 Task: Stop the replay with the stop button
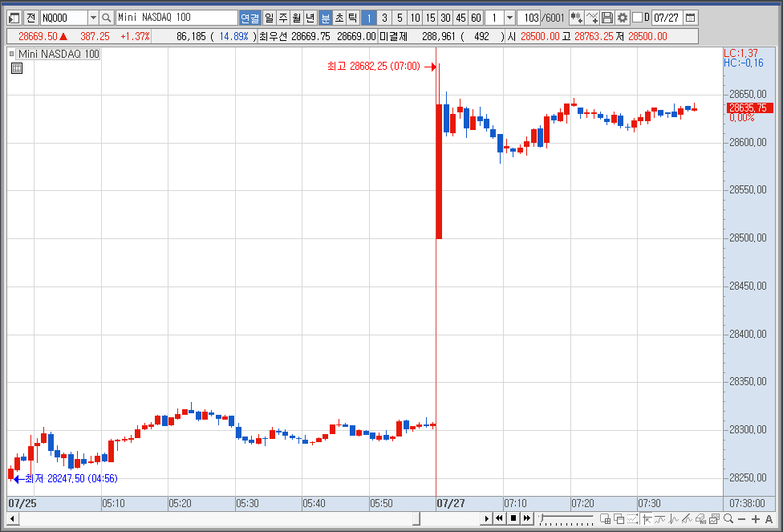coord(513,518)
